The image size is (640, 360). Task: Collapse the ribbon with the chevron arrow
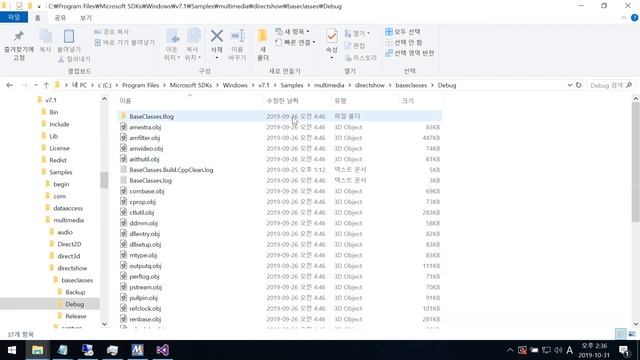coord(624,18)
